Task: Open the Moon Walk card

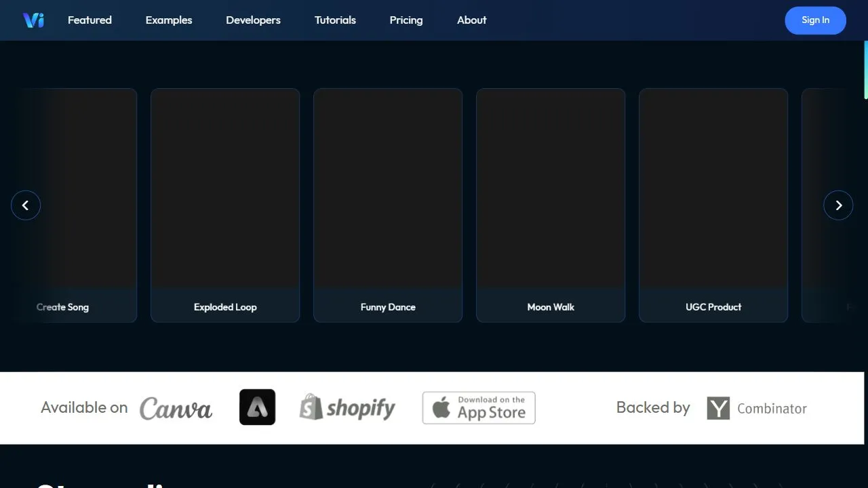Action: (551, 205)
